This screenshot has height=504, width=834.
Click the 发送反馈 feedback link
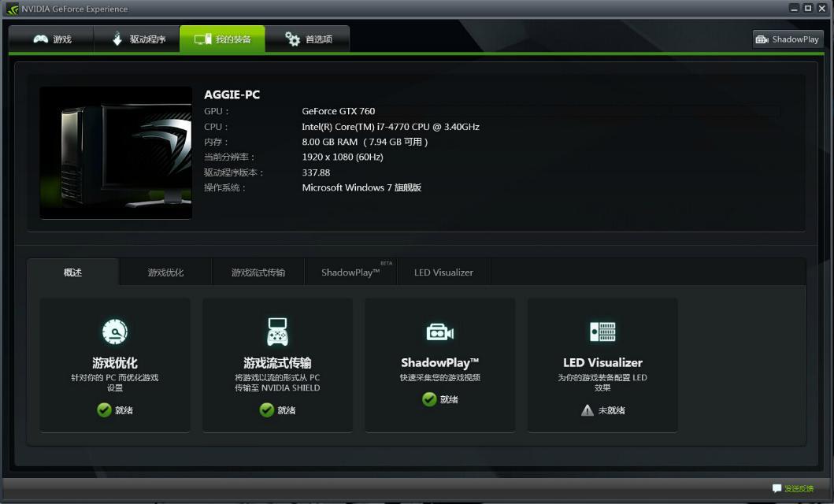[x=799, y=488]
